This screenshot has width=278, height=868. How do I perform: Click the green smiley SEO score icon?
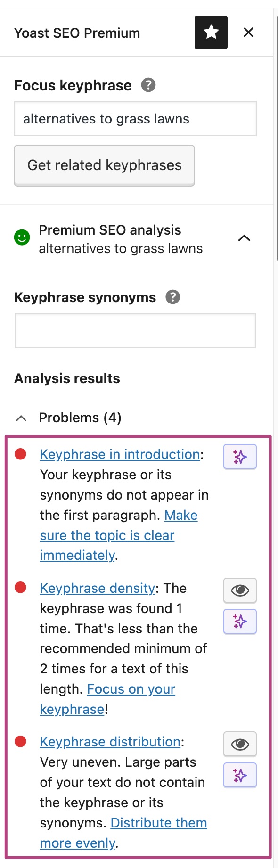pyautogui.click(x=22, y=237)
